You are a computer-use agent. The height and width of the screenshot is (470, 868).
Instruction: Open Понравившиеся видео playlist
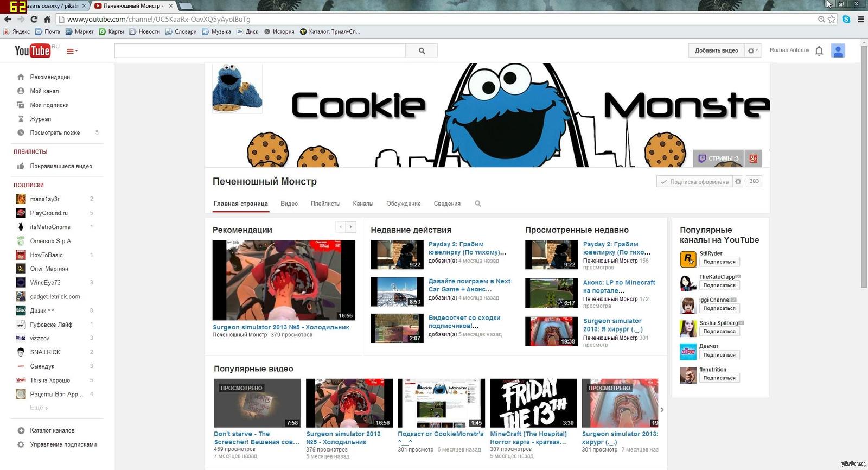61,166
